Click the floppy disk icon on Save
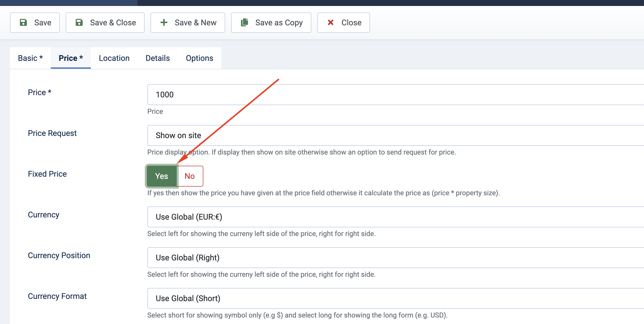This screenshot has height=324, width=644. [x=23, y=22]
